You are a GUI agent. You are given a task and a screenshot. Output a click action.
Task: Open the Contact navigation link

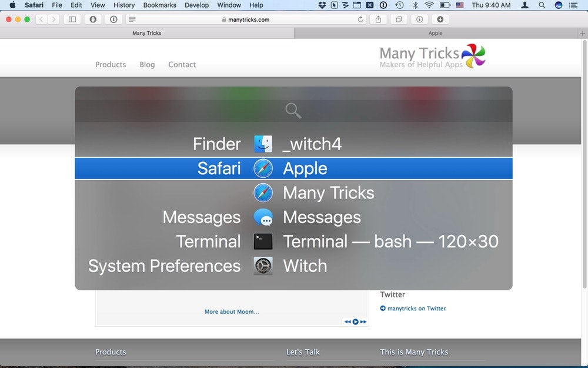point(182,65)
